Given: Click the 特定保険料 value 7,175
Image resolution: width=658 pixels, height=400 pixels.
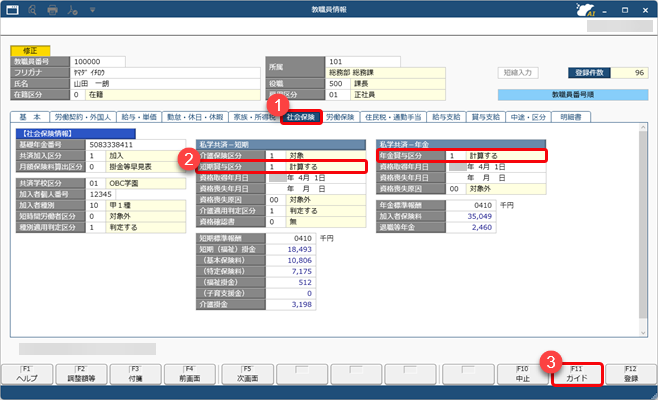Looking at the screenshot, I should coord(291,272).
